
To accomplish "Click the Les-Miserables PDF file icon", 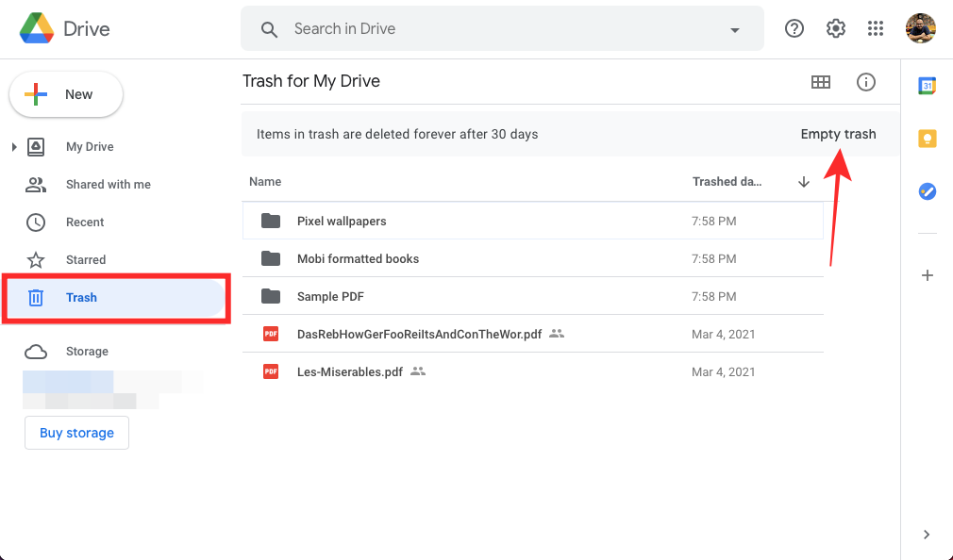I will click(271, 371).
